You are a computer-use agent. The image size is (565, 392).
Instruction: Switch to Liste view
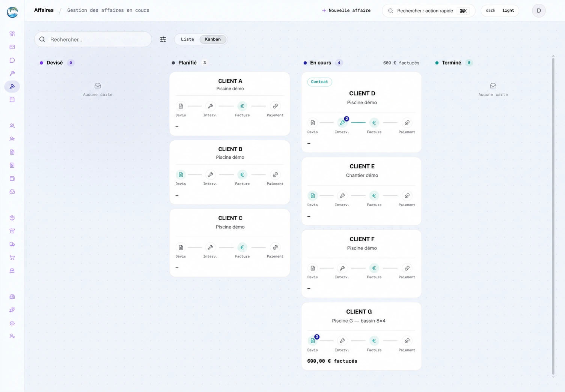(x=187, y=39)
